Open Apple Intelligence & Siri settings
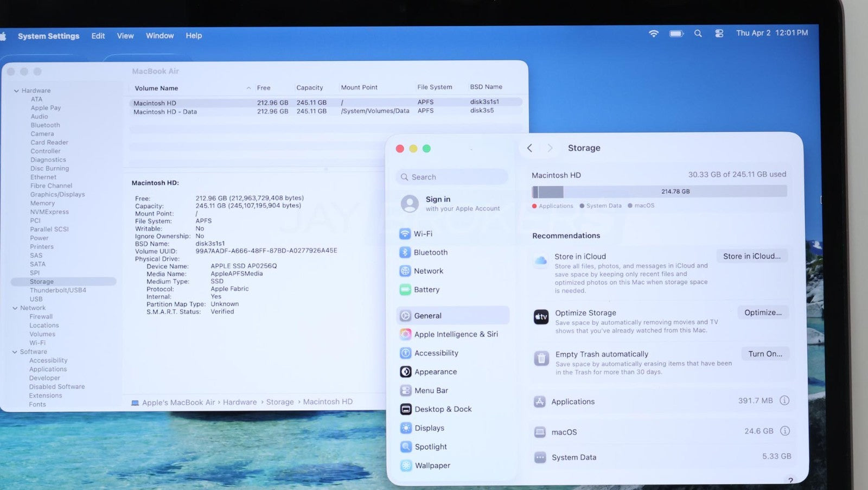 coord(405,334)
